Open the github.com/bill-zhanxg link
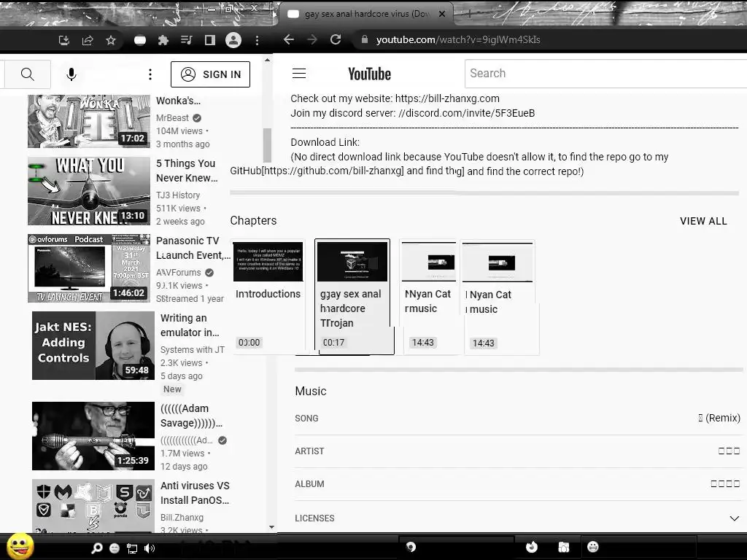Viewport: 747px width, 560px height. tap(333, 171)
